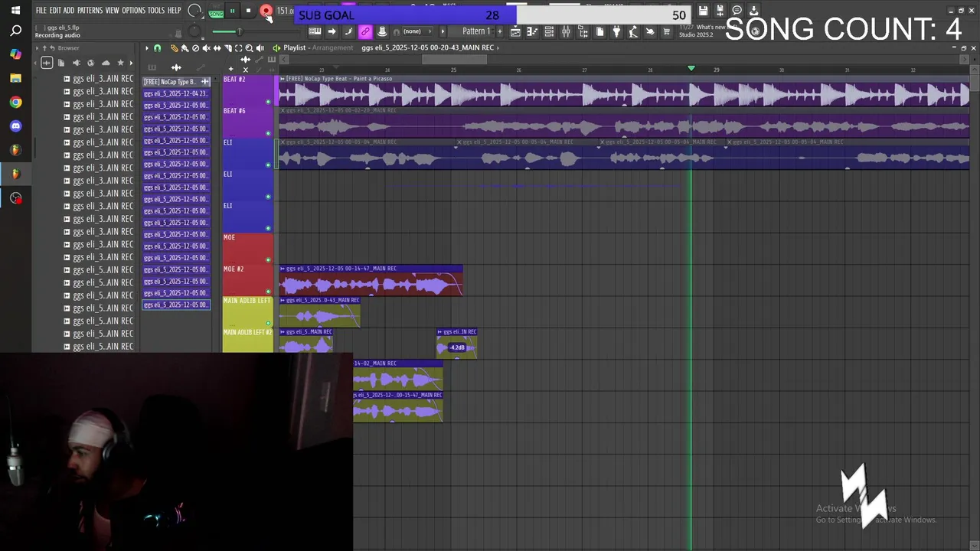Toggle the purple link/multilink icon
This screenshot has width=980, height=551.
tap(365, 31)
